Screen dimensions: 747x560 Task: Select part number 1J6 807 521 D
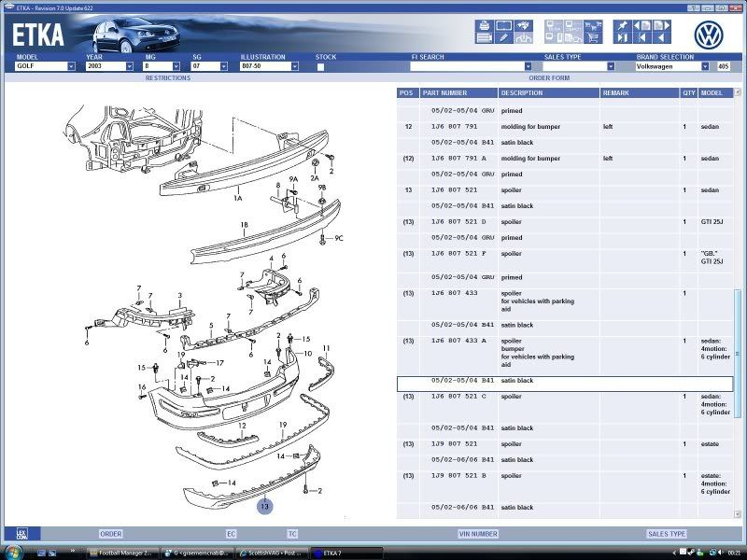coord(458,221)
